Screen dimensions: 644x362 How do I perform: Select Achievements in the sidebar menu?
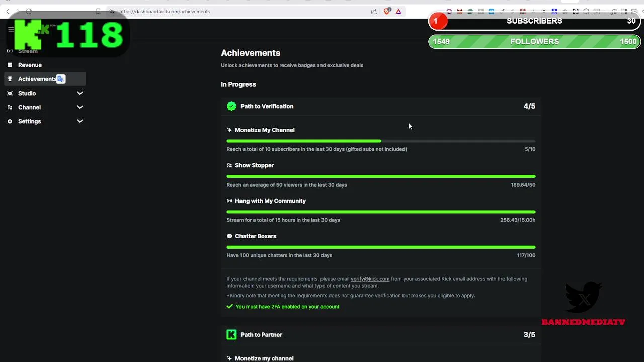(37, 79)
